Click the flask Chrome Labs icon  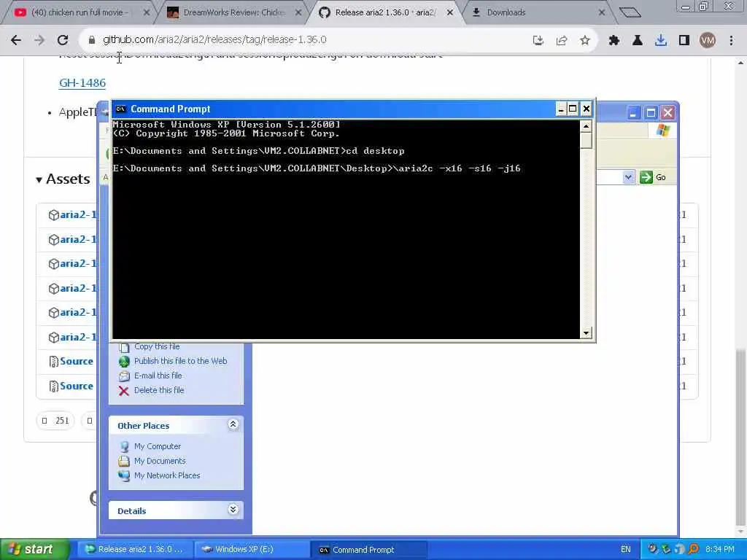[x=638, y=41]
